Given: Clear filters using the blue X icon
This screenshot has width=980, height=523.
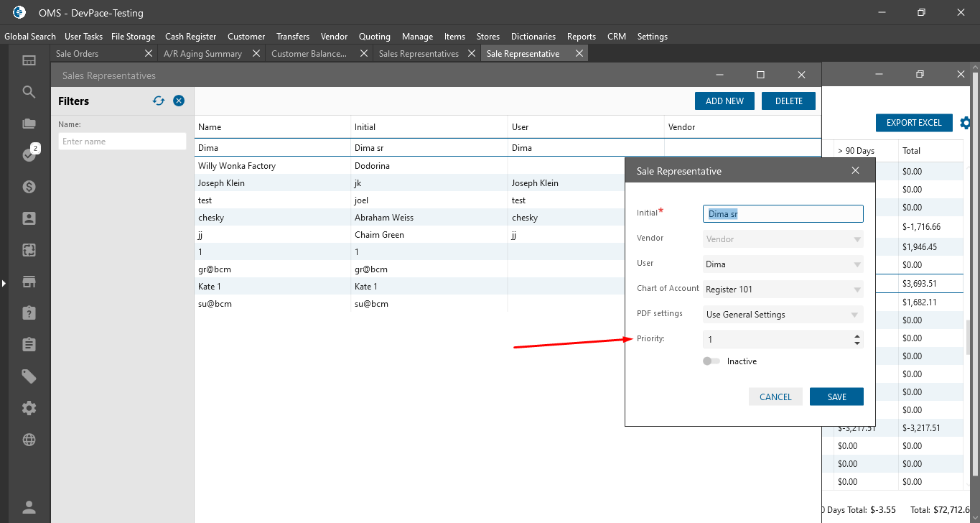Looking at the screenshot, I should point(179,101).
